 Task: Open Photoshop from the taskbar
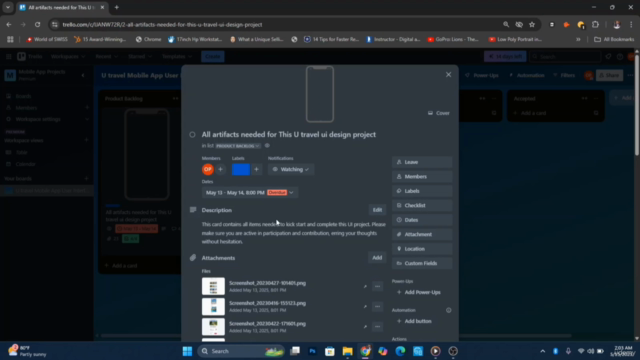click(312, 351)
